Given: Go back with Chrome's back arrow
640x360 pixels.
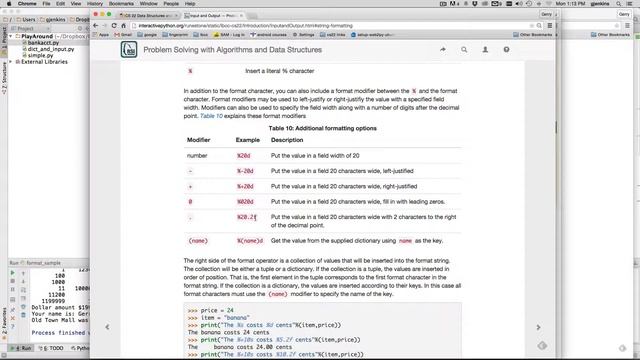Looking at the screenshot, I should 96,25.
